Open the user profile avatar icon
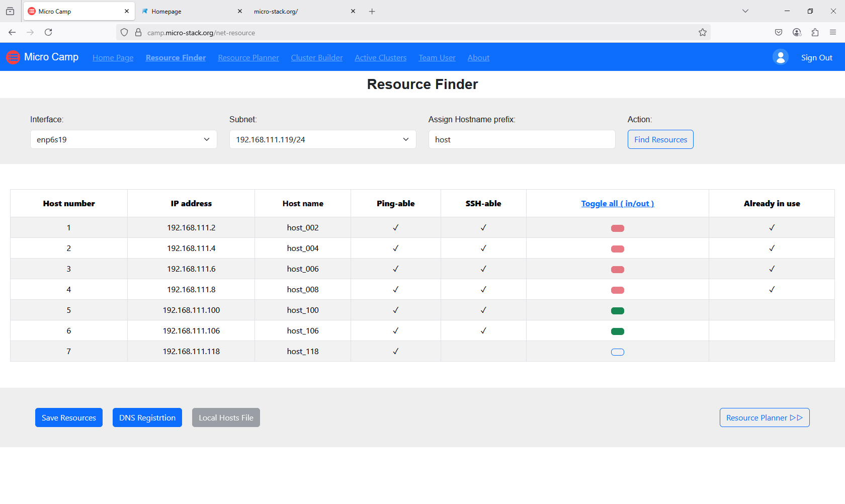The width and height of the screenshot is (845, 504). (781, 57)
